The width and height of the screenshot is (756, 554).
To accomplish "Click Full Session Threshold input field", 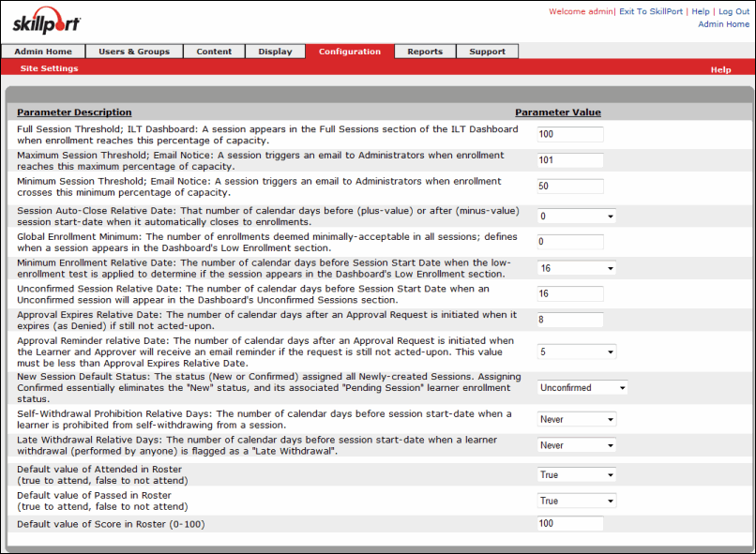I will pos(570,134).
